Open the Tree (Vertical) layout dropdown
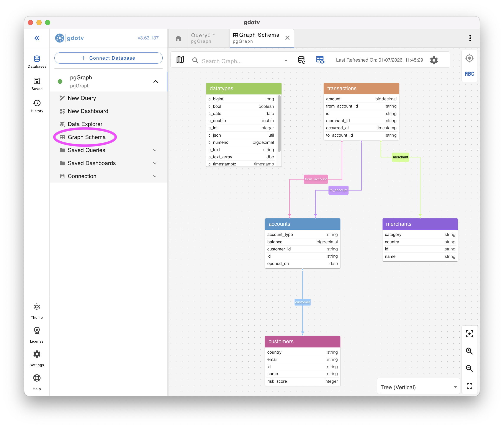Viewport: 504px width, 428px height. (419, 387)
